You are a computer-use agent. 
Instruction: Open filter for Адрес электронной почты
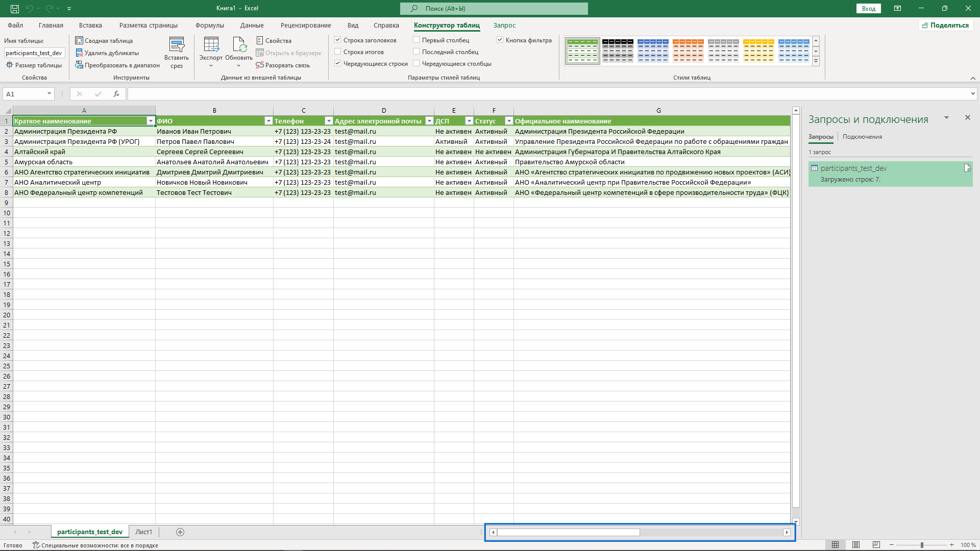click(429, 121)
